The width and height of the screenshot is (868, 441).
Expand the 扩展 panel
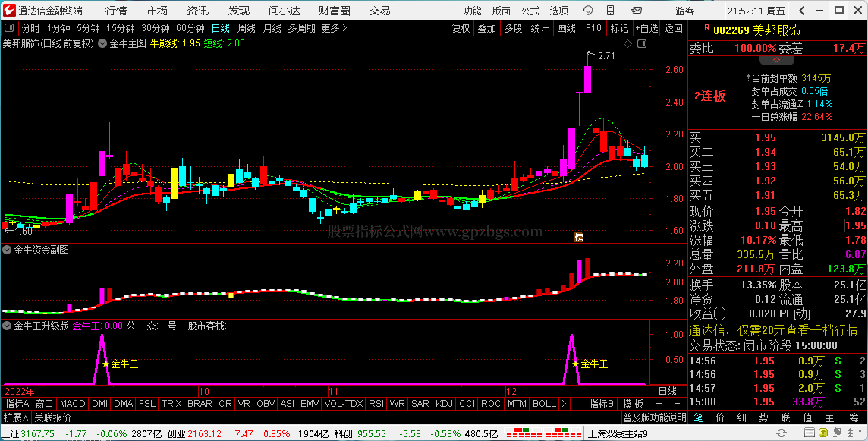16,418
